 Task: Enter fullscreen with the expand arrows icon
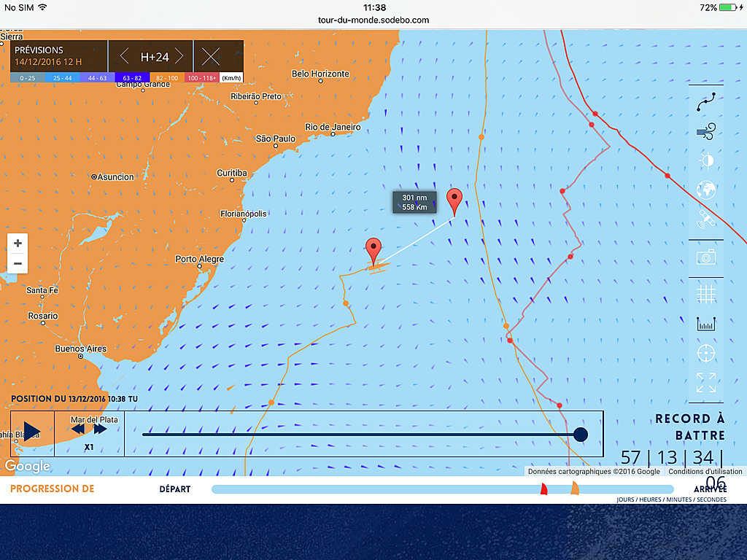click(706, 382)
